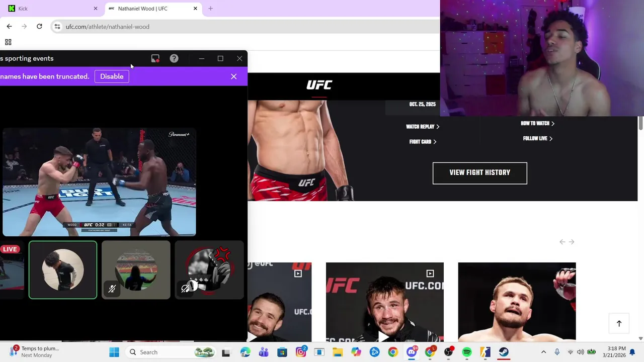Open the @UFC video card on the left

[279, 302]
